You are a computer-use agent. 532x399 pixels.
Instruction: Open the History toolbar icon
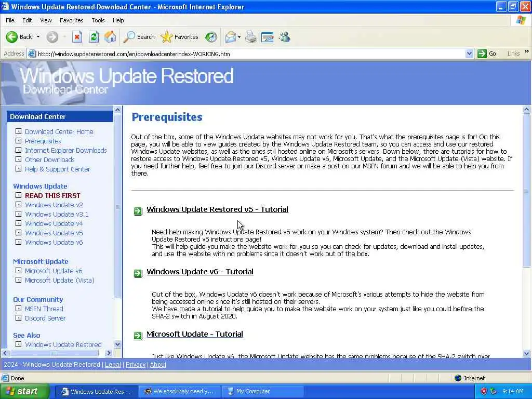pos(211,37)
